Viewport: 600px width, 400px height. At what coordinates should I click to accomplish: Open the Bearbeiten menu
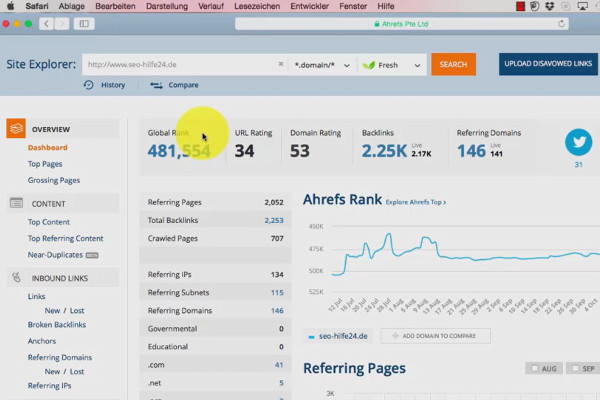[115, 6]
